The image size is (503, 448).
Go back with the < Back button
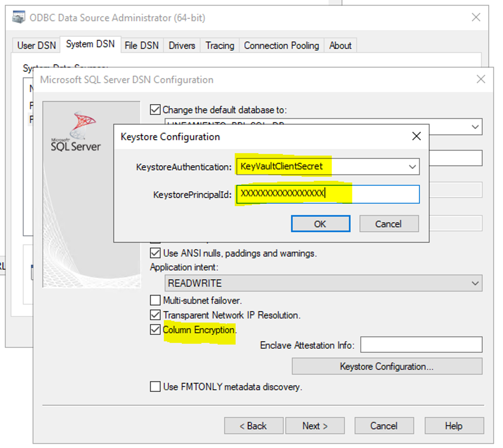(x=253, y=426)
